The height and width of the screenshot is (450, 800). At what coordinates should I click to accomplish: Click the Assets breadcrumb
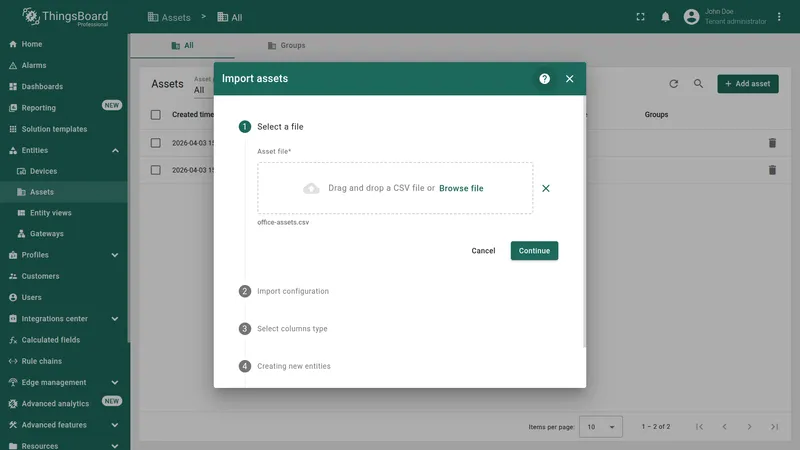tap(169, 17)
